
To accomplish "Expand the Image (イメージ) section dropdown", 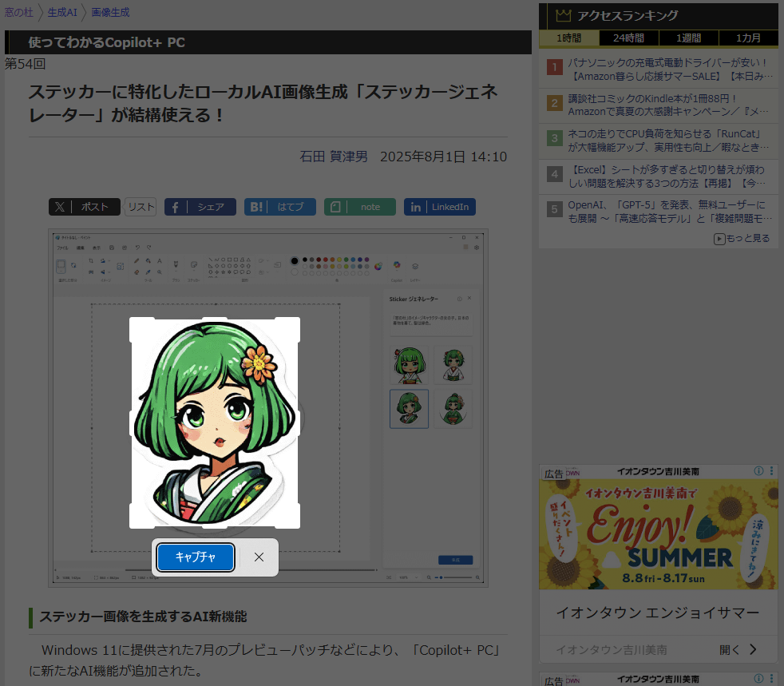I will pos(109,261).
